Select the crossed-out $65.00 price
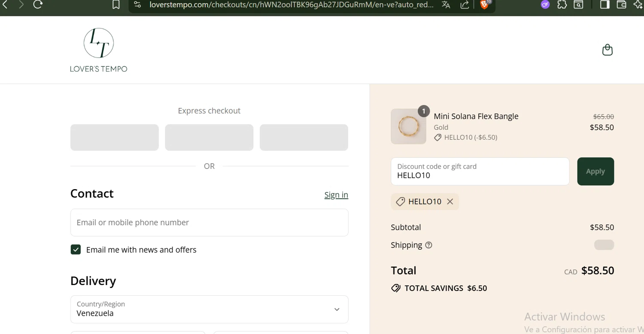The height and width of the screenshot is (334, 644). 603,116
